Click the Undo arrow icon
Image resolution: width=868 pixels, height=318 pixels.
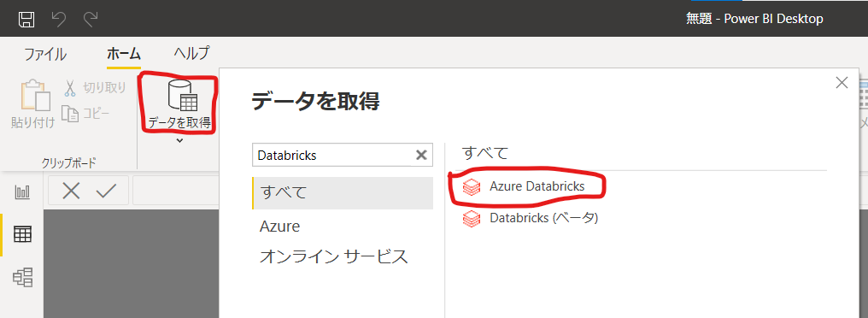58,20
